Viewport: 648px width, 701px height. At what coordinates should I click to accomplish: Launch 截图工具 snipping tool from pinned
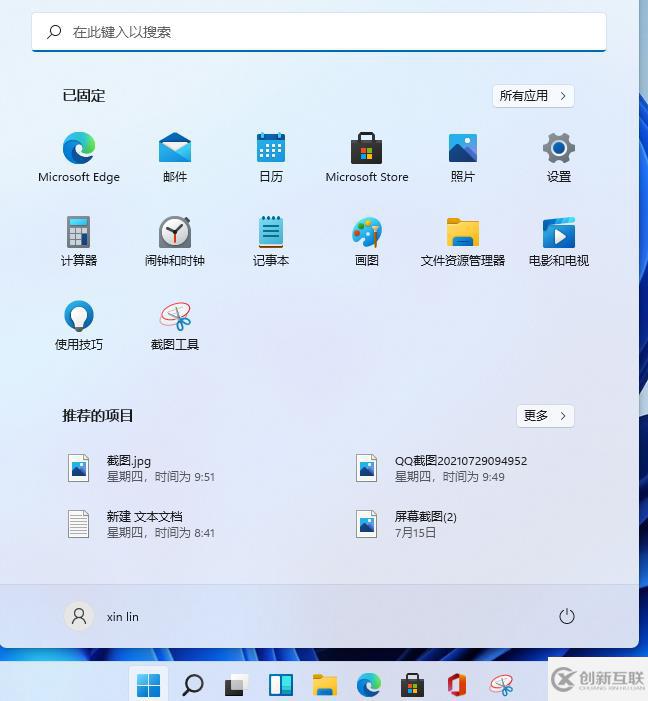coord(175,325)
